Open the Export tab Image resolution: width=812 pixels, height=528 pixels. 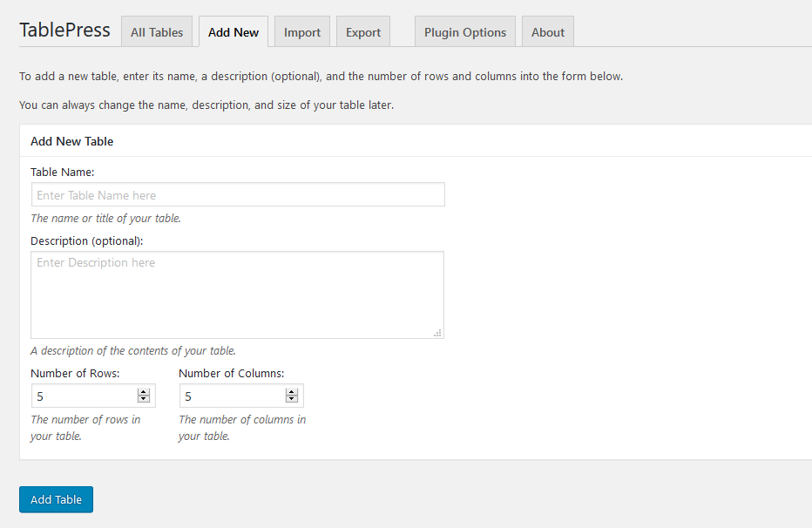click(x=362, y=31)
